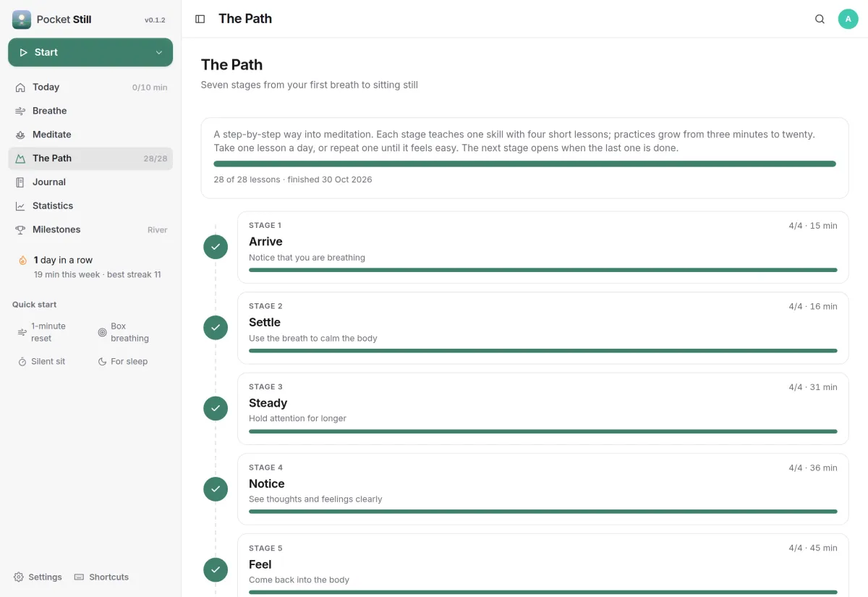The height and width of the screenshot is (597, 868).
Task: Click the streak flame icon
Action: 23,260
